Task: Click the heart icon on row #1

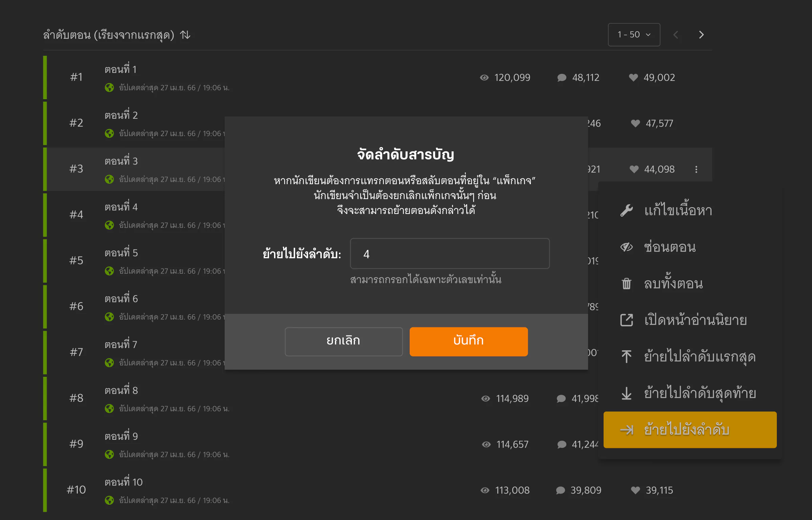Action: tap(633, 78)
